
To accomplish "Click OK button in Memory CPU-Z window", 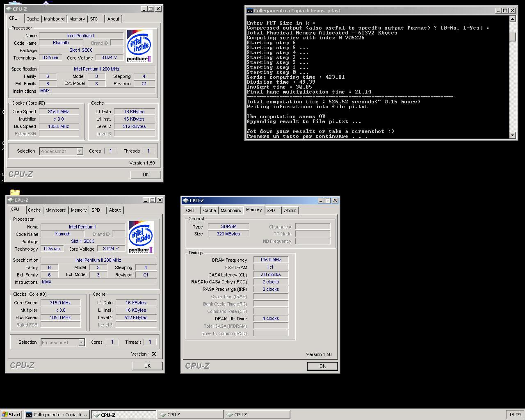I will click(x=322, y=366).
